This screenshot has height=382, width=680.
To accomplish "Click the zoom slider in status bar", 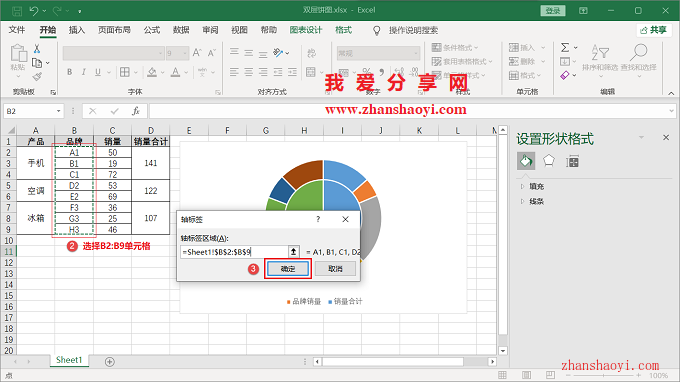I will 604,375.
